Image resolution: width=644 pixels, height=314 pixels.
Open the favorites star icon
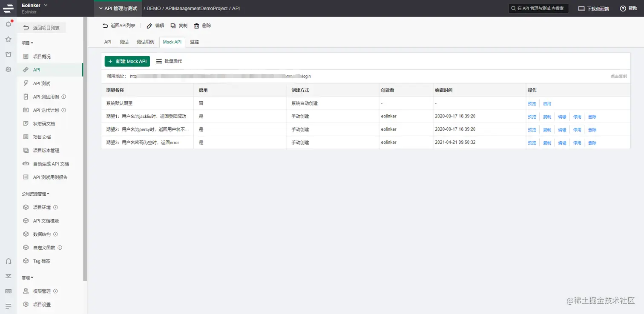click(x=8, y=39)
